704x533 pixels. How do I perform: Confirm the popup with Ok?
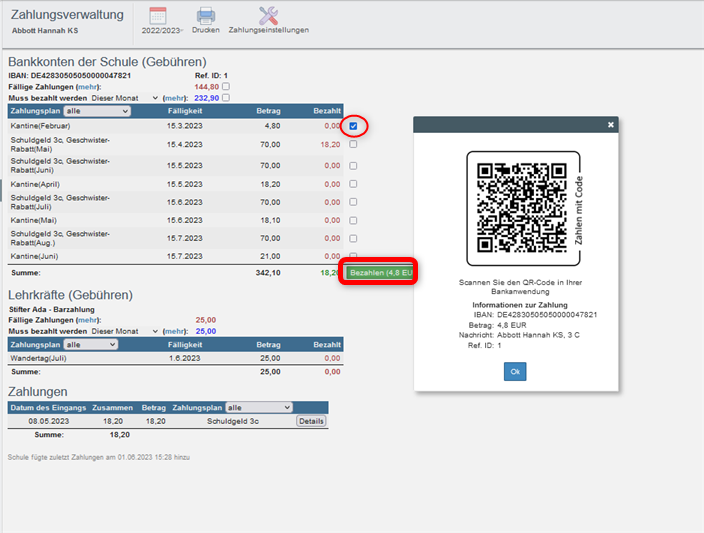point(515,371)
